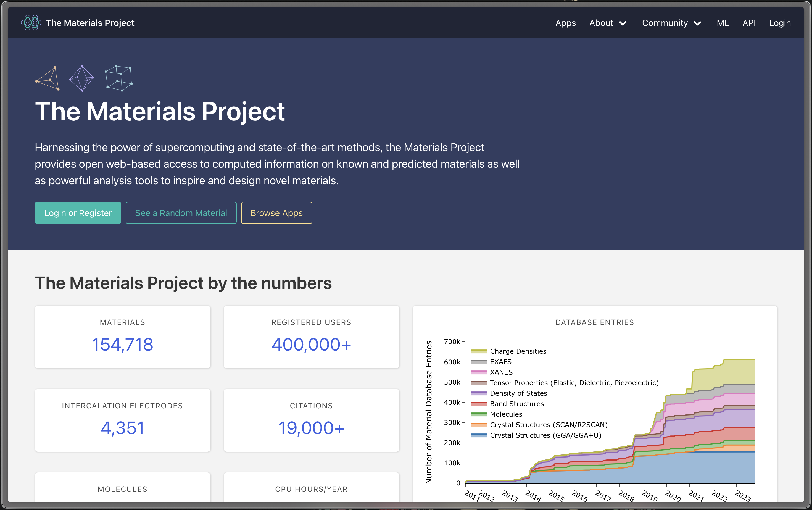Click See a Random Material button
This screenshot has width=812, height=510.
tap(181, 213)
